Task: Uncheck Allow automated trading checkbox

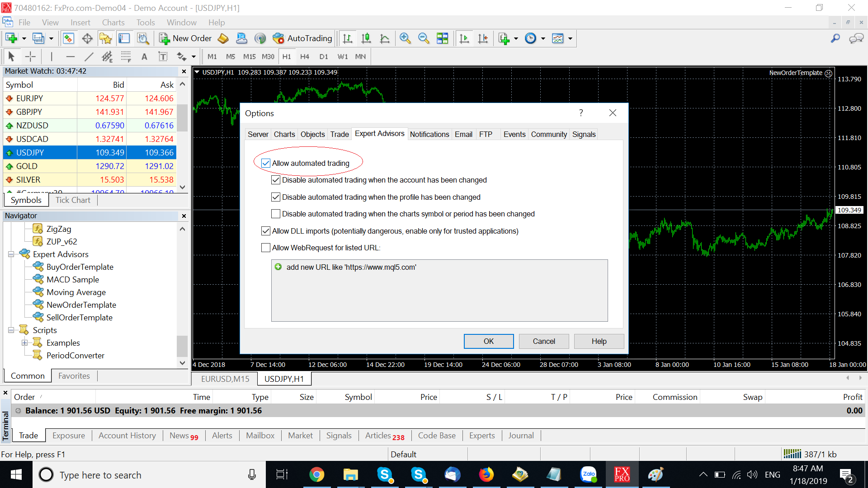Action: pos(266,163)
